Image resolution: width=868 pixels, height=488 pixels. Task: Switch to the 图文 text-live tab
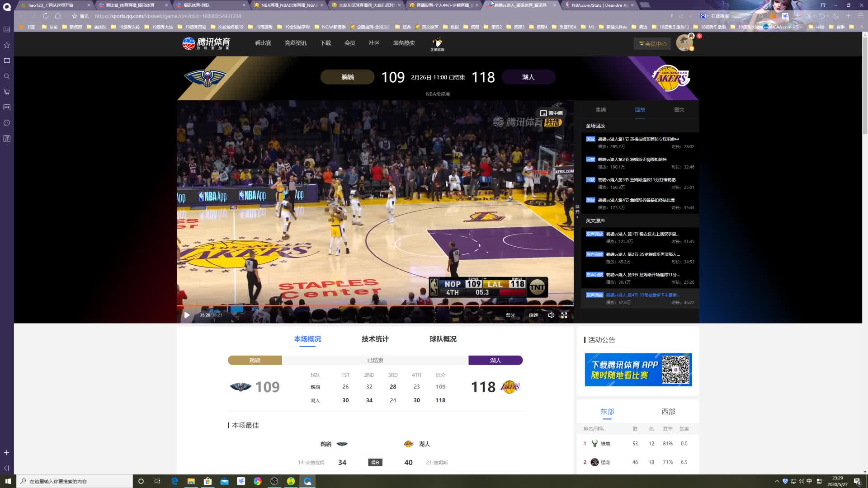pos(679,110)
